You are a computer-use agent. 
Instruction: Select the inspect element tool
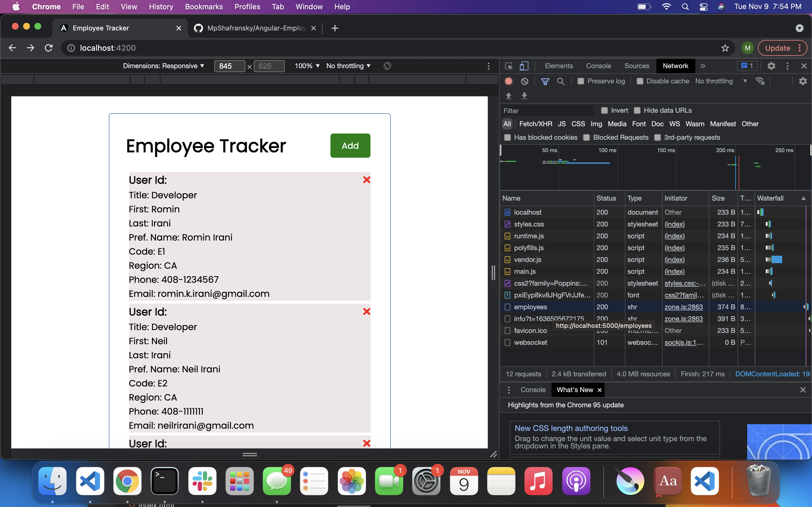click(x=508, y=66)
